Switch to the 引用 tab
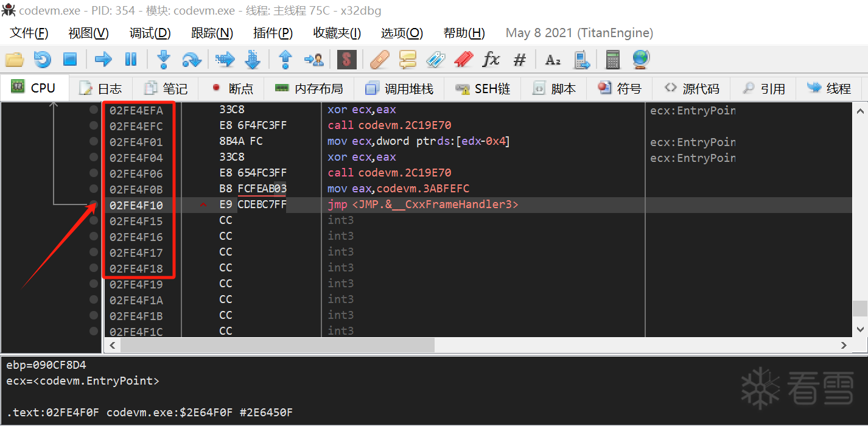 (763, 89)
